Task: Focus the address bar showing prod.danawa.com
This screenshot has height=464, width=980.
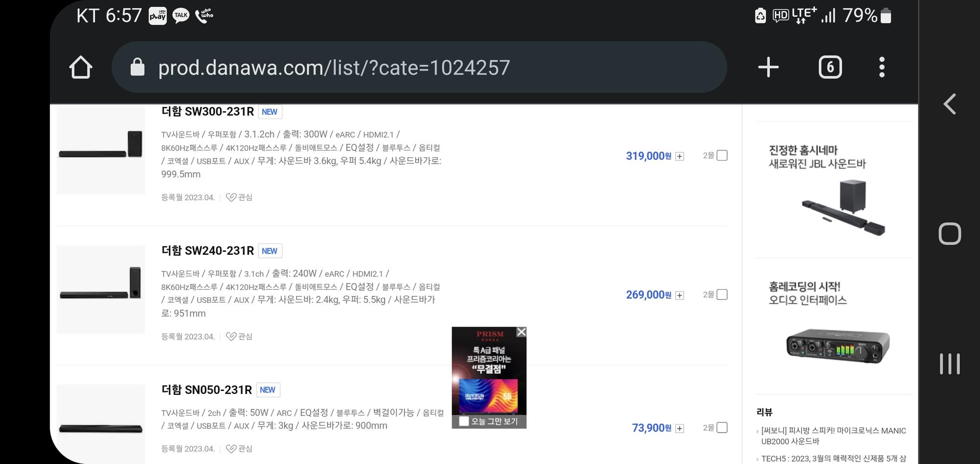Action: tap(419, 67)
